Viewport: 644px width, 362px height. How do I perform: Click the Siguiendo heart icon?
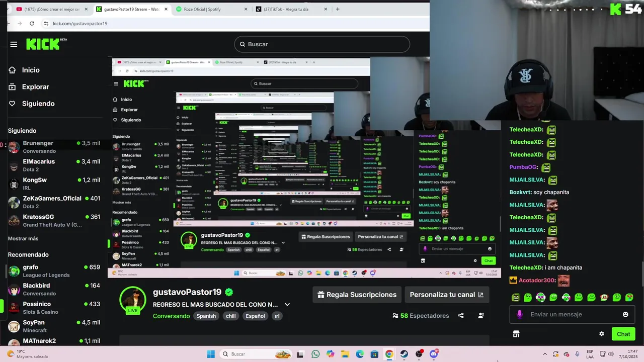click(x=12, y=104)
